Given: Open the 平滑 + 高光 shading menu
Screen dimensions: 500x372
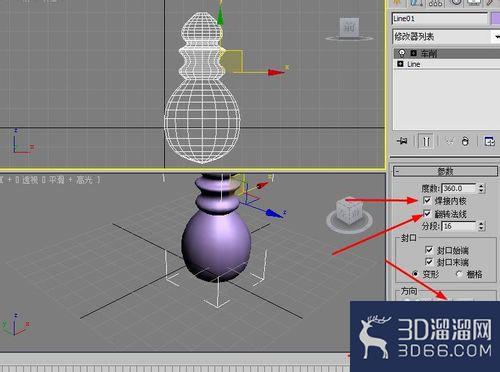Looking at the screenshot, I should (x=70, y=180).
